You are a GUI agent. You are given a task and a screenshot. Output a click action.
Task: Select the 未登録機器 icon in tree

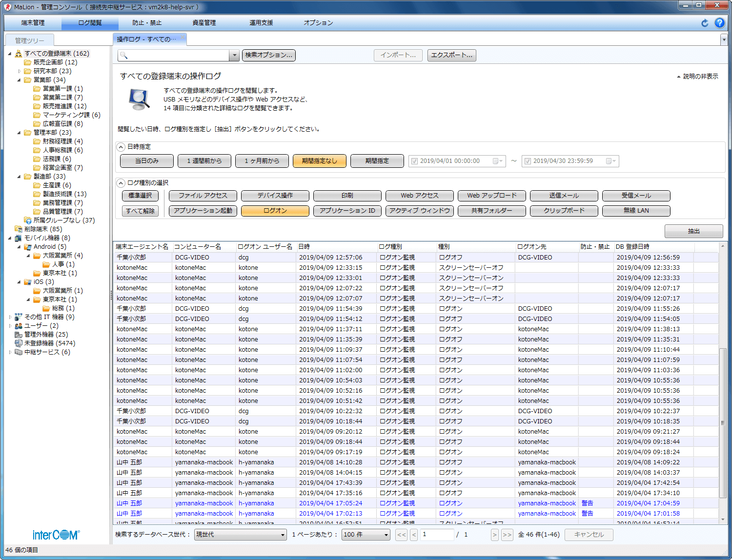19,343
